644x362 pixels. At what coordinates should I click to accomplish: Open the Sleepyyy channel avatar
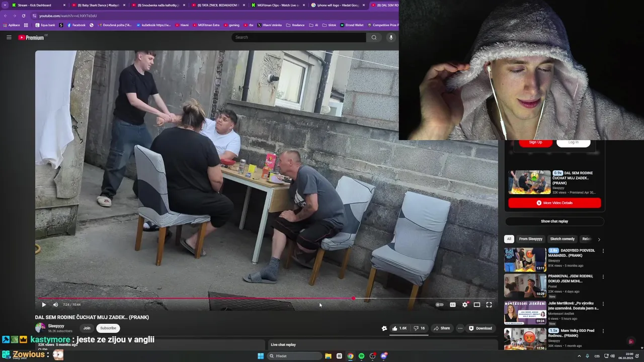pyautogui.click(x=40, y=328)
